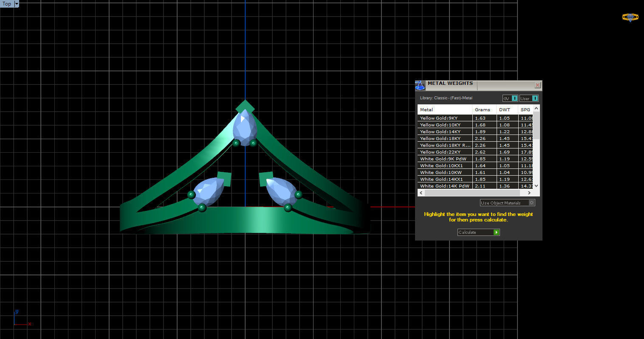Click the Metal Weights scale icon

point(420,85)
